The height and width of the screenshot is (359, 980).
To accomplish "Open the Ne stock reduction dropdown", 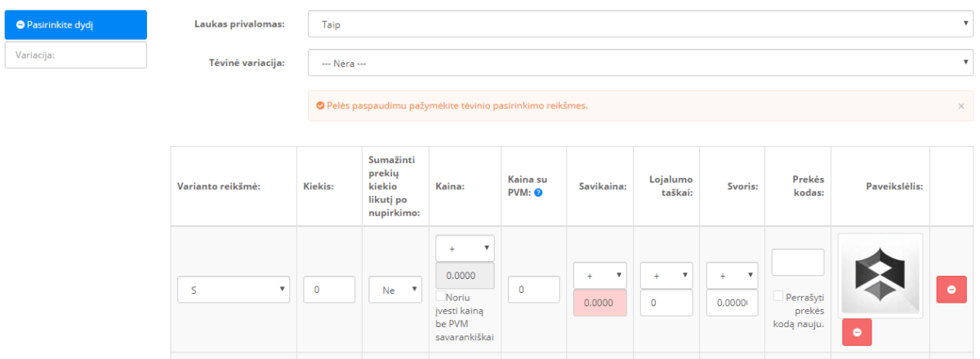I will pos(395,289).
